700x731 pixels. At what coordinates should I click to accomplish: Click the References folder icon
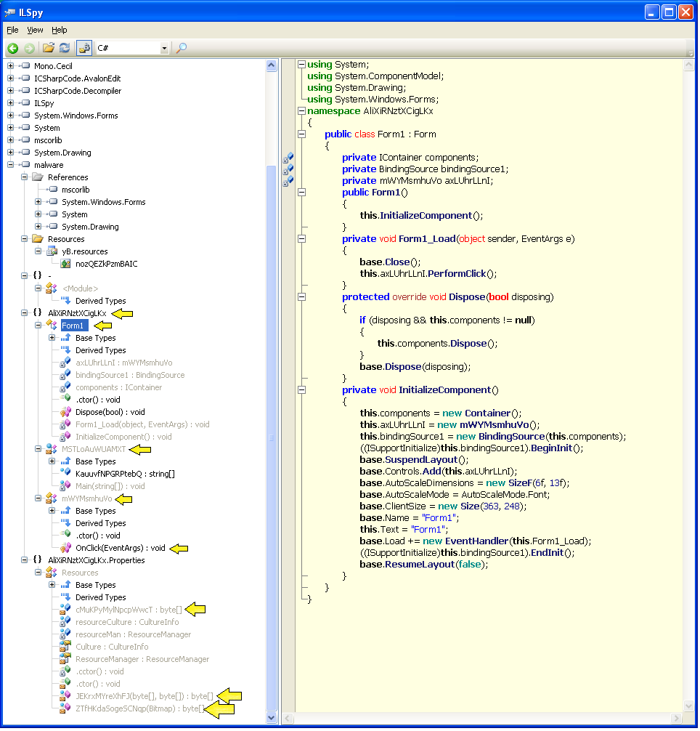(37, 177)
